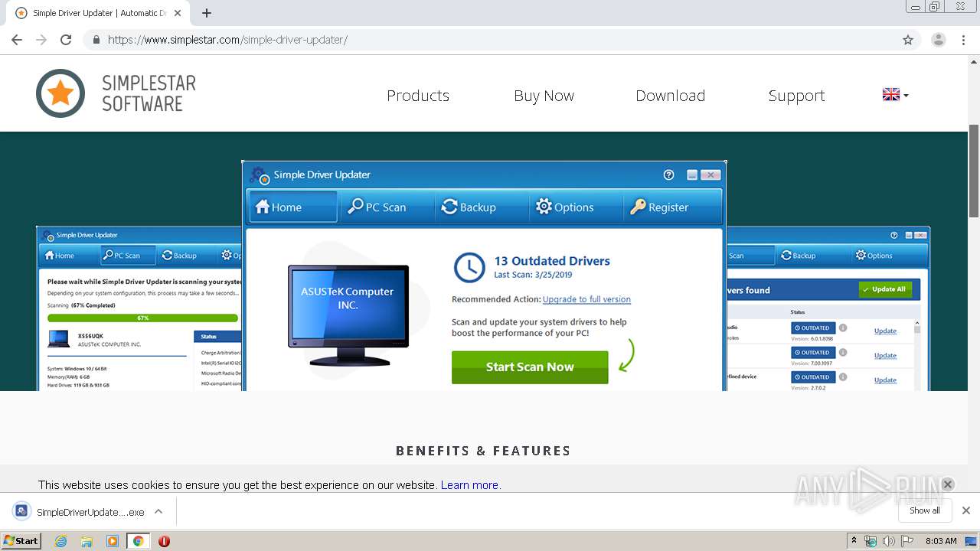Click the Start Scan Now button
This screenshot has width=980, height=551.
point(530,367)
